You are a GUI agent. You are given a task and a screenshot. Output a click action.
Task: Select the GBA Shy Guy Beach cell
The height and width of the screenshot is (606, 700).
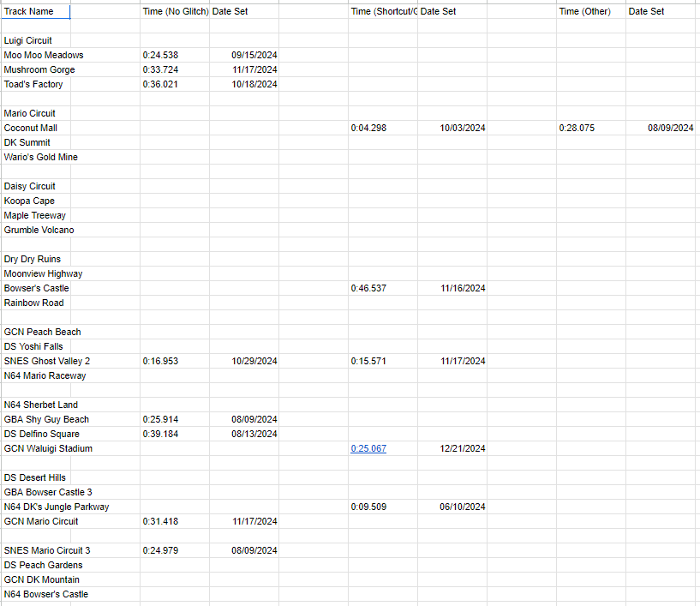tap(36, 419)
